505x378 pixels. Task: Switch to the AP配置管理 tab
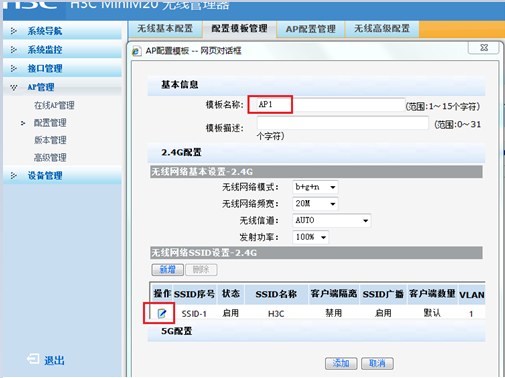coord(310,29)
